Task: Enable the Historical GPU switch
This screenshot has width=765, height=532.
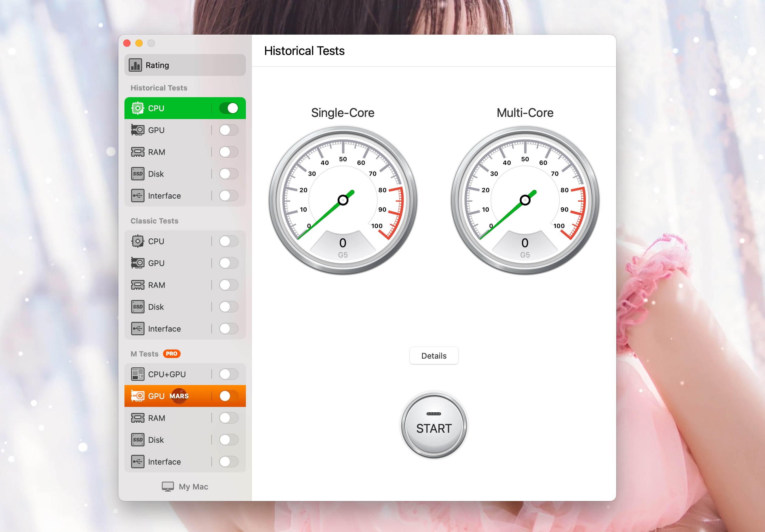Action: pyautogui.click(x=229, y=130)
